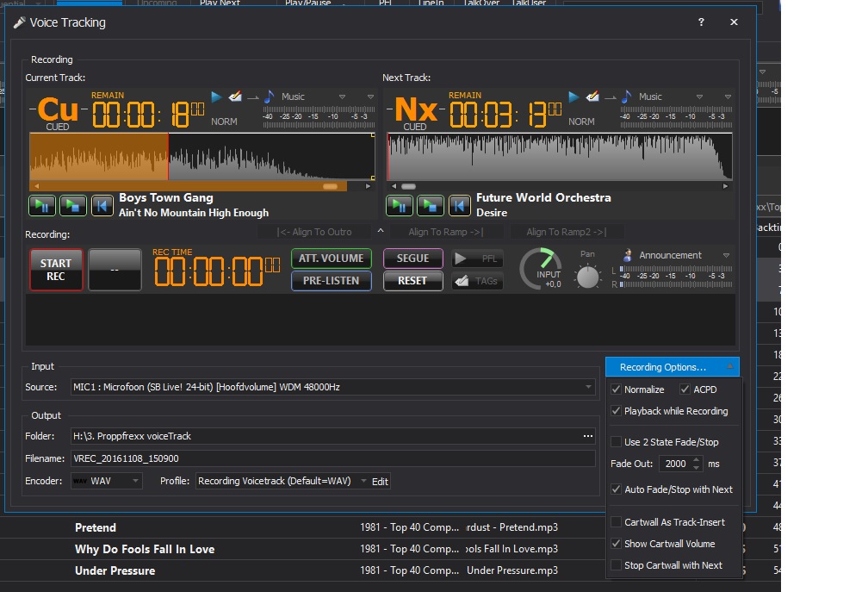The height and width of the screenshot is (592, 868).
Task: Click Edit next to Profile
Action: coord(380,481)
